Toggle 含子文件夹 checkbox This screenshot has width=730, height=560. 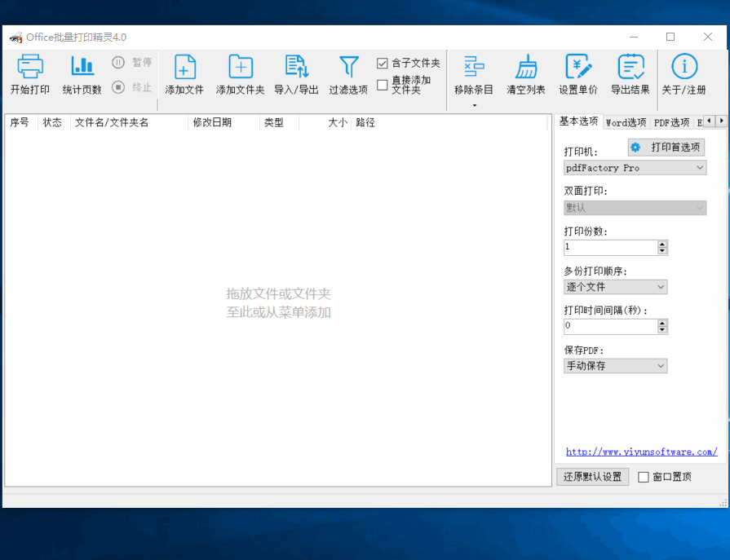[383, 63]
